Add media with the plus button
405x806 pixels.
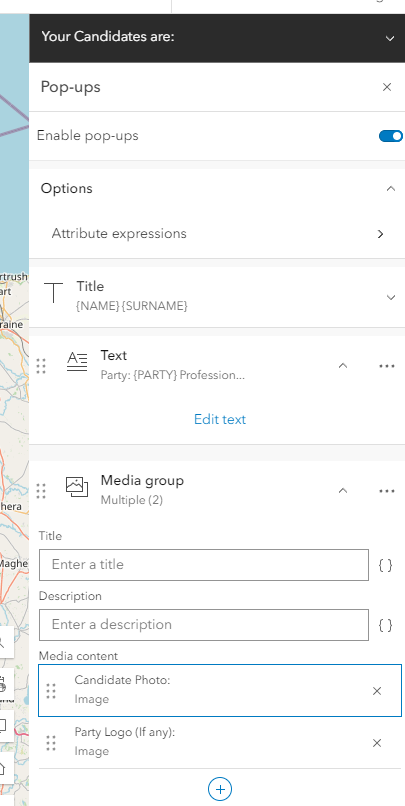click(220, 789)
